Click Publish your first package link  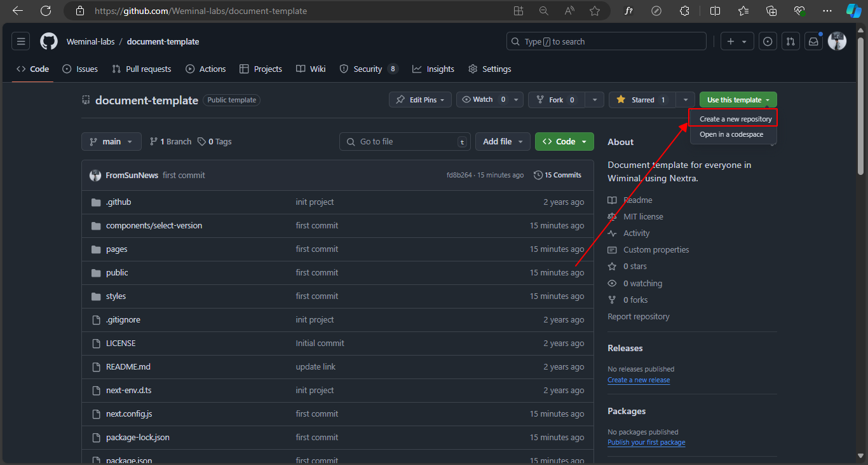[646, 442]
